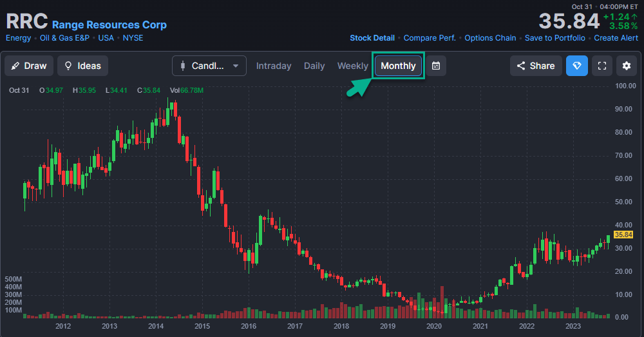Open the USA country link
The width and height of the screenshot is (644, 337).
[x=106, y=38]
